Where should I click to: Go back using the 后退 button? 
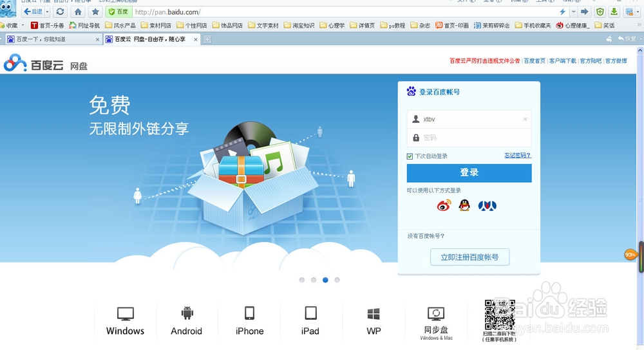point(33,12)
